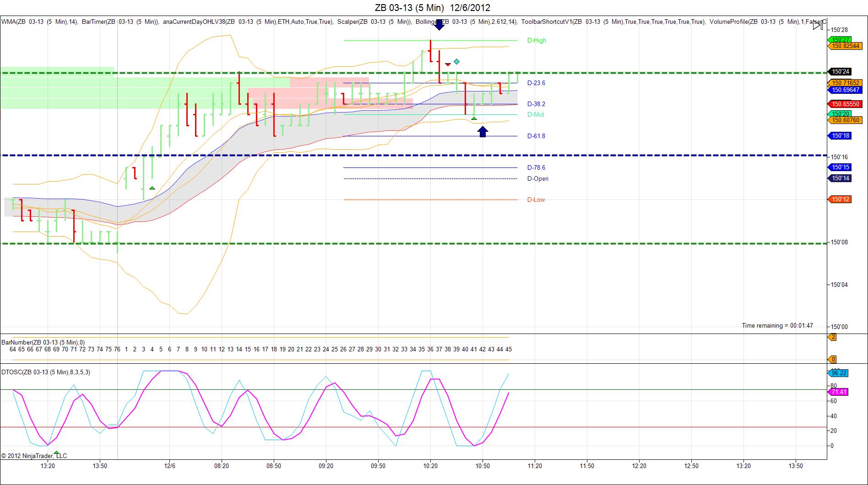Click the DTOSC indicator panel label
Screen dimensions: 868x485
(x=46, y=372)
